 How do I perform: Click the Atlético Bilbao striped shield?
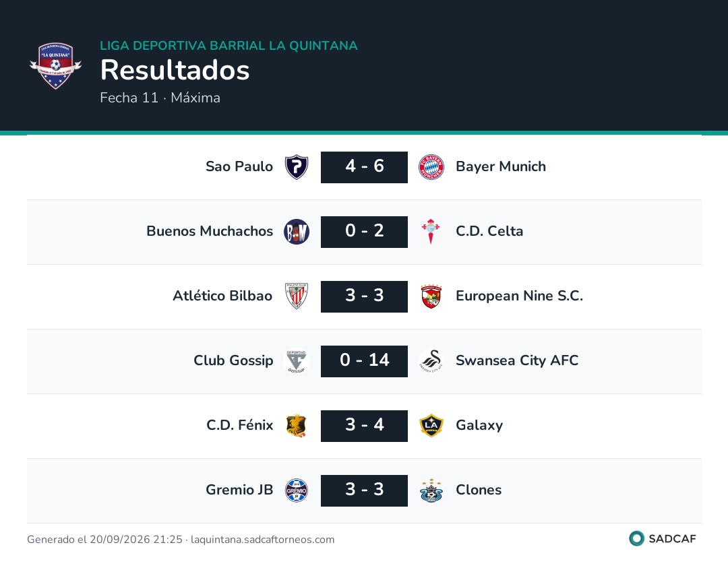[x=296, y=296]
